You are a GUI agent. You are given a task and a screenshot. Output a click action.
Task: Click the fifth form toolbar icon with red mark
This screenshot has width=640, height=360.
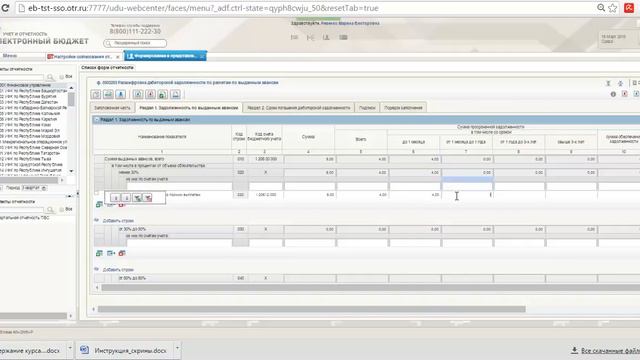click(150, 95)
